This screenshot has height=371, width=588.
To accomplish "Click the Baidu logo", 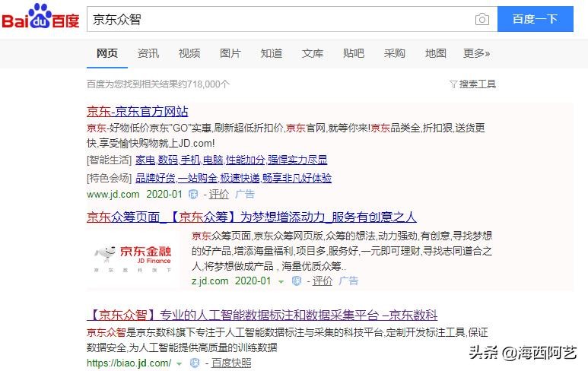I will pos(40,19).
